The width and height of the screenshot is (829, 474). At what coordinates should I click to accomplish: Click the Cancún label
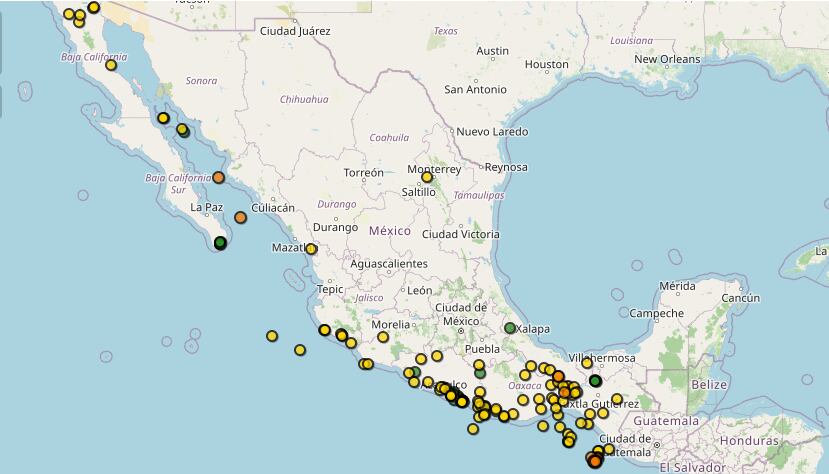click(x=741, y=298)
